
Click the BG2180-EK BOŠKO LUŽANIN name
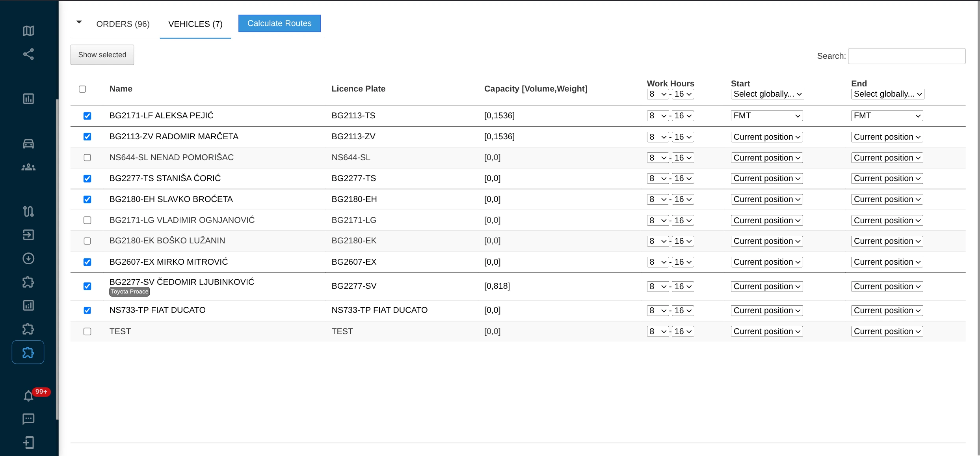click(x=167, y=241)
